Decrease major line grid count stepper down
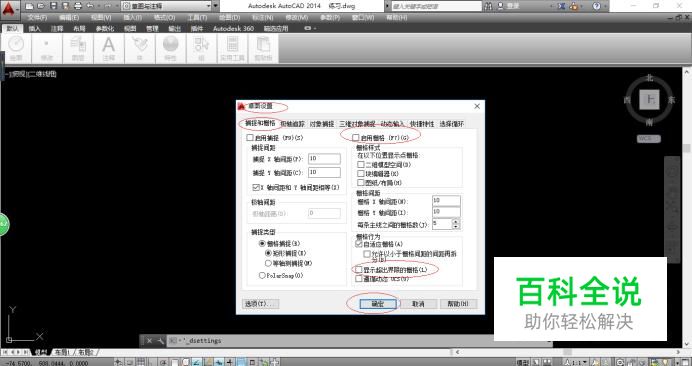 [x=455, y=226]
